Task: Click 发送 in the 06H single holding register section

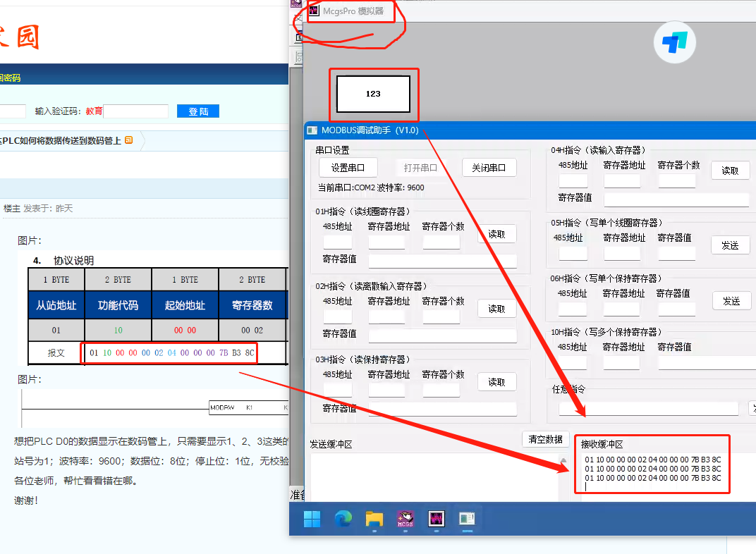Action: 731,301
